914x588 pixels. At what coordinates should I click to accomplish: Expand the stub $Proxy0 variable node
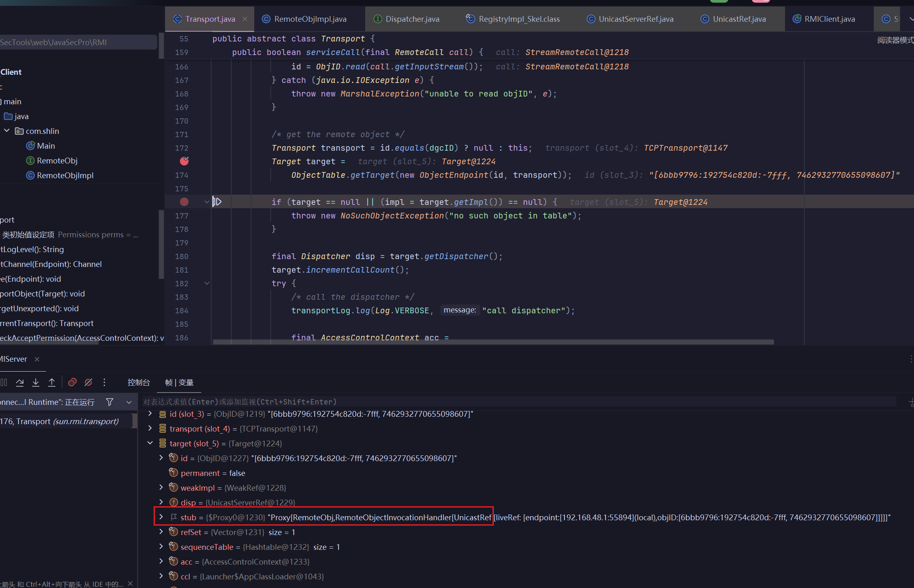(161, 517)
